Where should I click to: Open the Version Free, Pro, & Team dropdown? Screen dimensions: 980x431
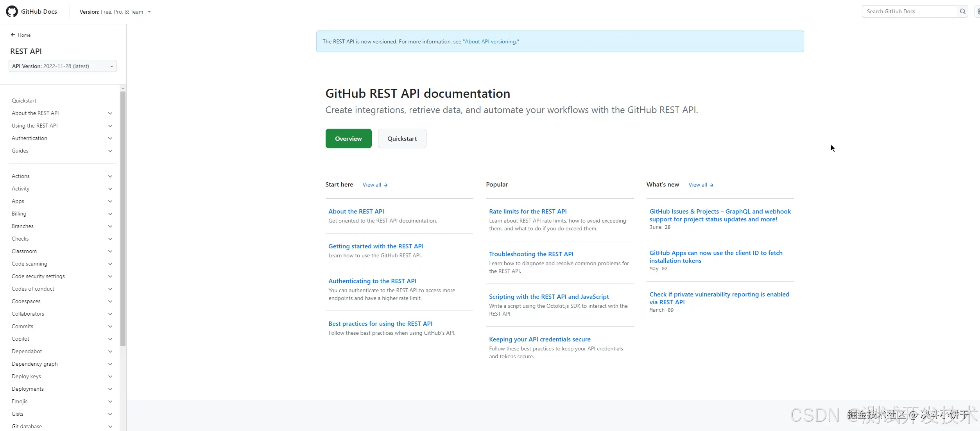coord(115,12)
